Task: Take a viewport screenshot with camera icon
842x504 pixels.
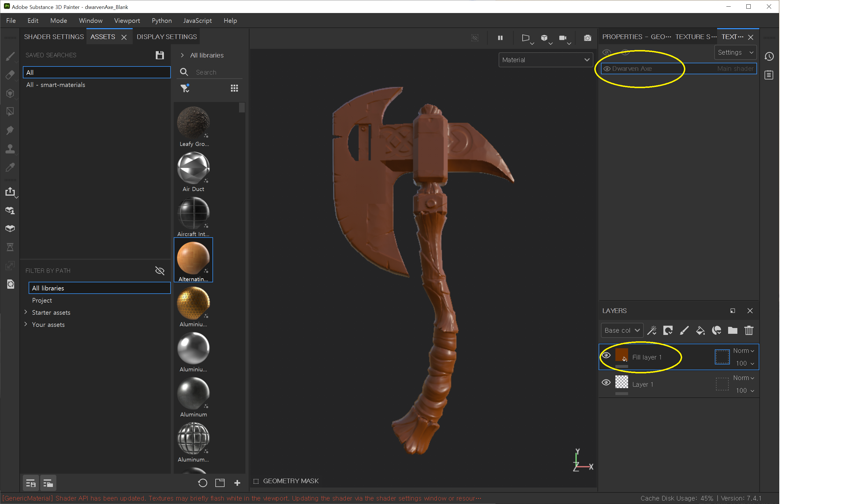Action: [587, 38]
